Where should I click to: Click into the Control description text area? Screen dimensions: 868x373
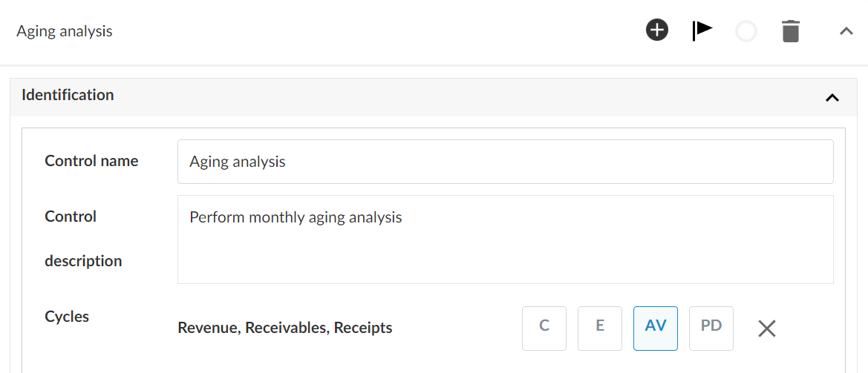[505, 252]
